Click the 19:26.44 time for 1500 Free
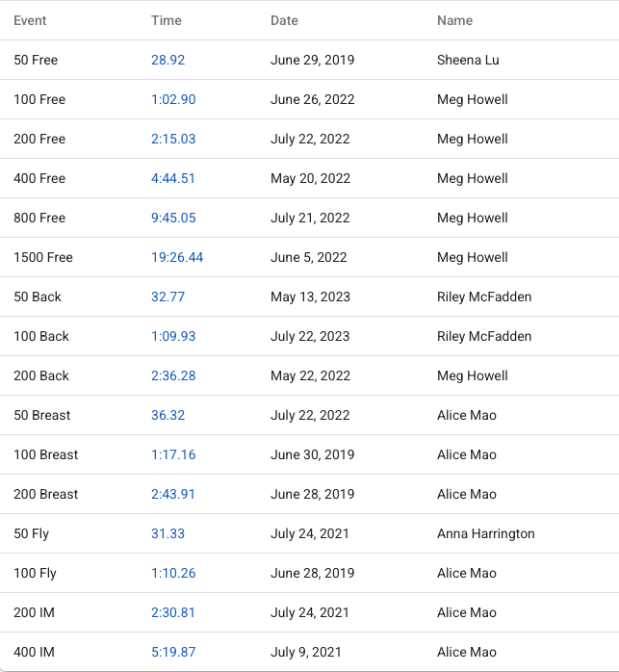Screen dimensions: 619x672 (x=177, y=257)
